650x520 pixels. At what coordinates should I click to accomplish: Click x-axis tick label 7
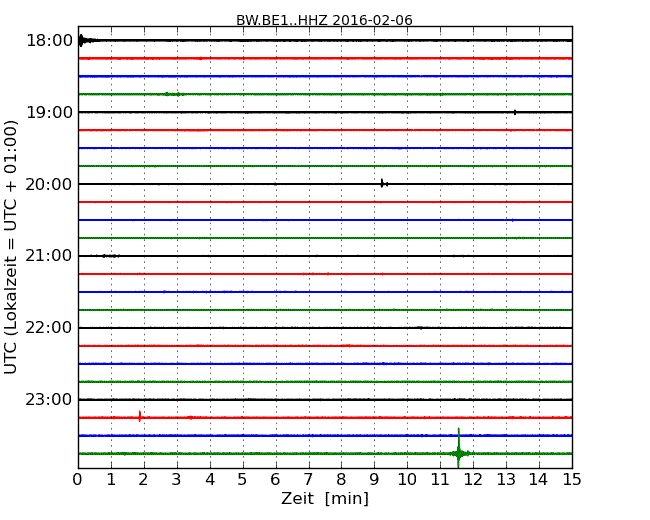[308, 480]
